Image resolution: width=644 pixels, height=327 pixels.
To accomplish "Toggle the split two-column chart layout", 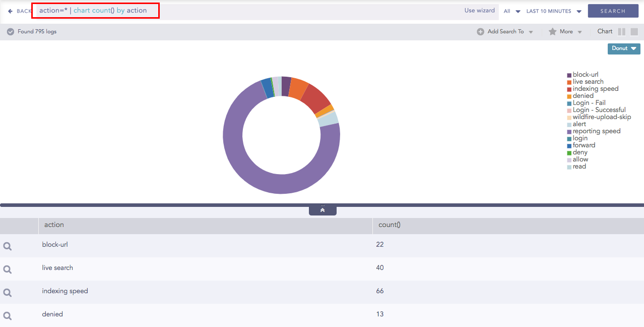I will pos(621,32).
